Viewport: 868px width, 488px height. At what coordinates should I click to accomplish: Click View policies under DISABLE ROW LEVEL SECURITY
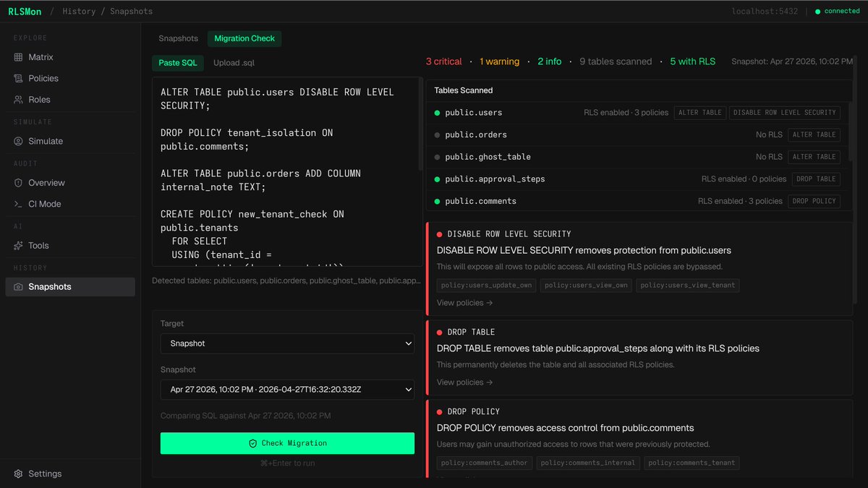pyautogui.click(x=464, y=303)
